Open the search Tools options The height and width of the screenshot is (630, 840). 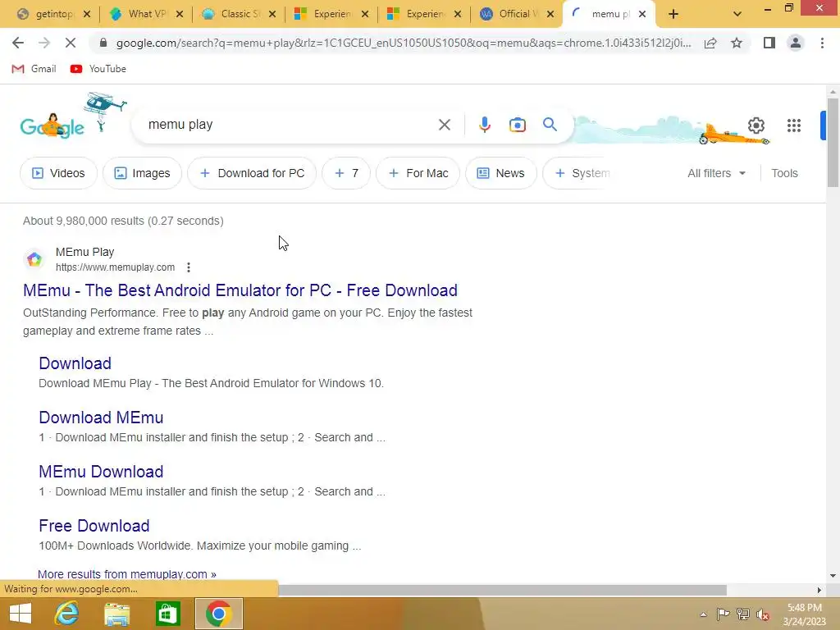(x=784, y=173)
